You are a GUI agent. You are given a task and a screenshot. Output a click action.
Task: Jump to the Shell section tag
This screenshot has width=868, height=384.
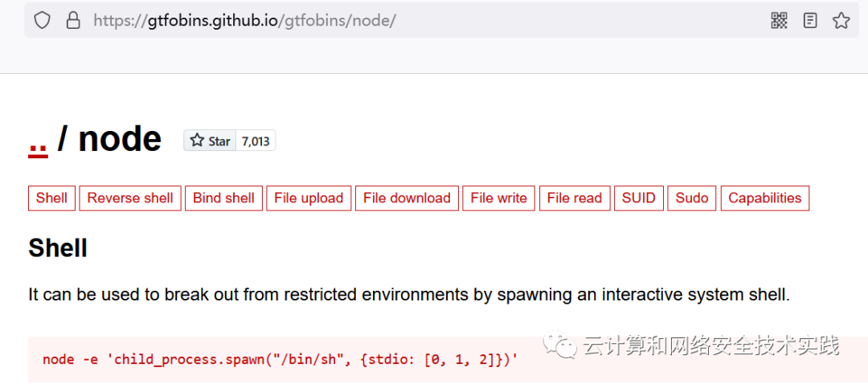[x=51, y=198]
